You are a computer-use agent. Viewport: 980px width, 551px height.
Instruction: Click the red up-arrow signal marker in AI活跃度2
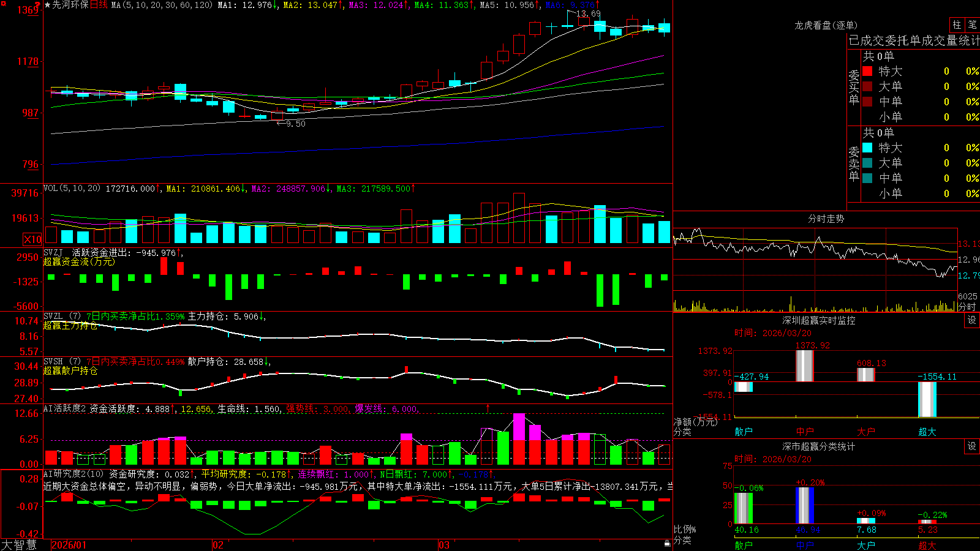(488, 408)
